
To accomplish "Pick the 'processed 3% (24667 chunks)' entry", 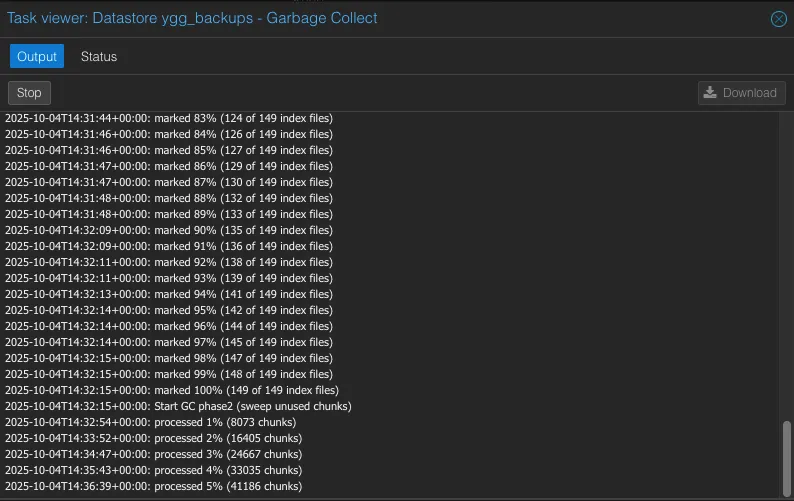I will click(x=153, y=454).
